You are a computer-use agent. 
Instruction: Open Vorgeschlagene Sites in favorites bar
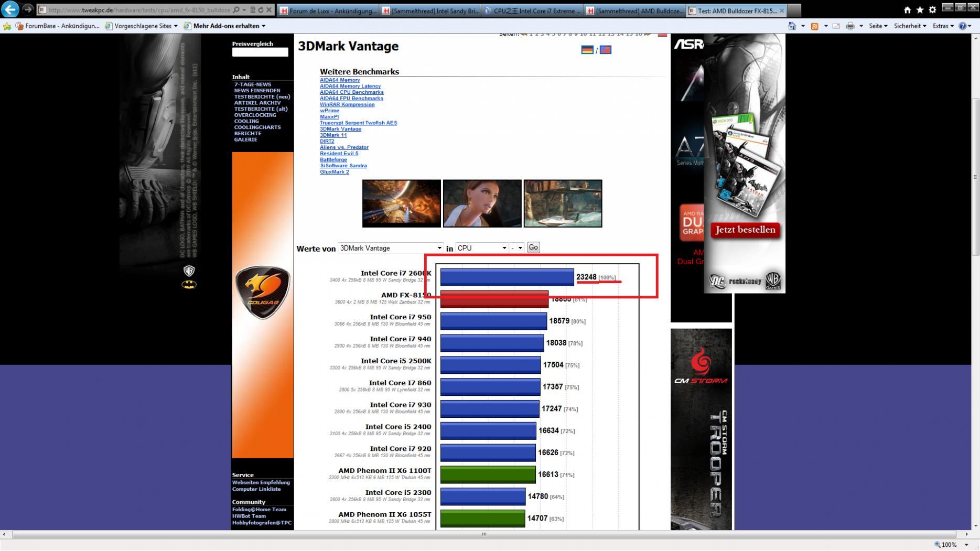pos(142,26)
